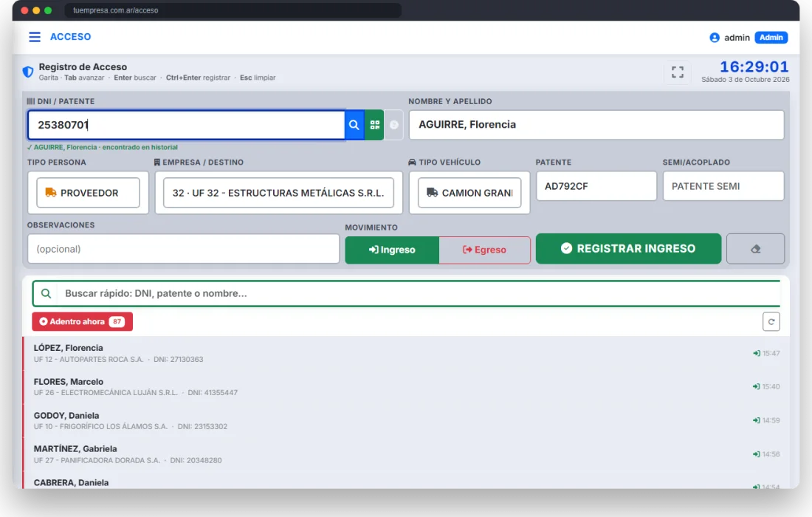Click the barcode icon beside DNI / PATENTE

click(30, 101)
